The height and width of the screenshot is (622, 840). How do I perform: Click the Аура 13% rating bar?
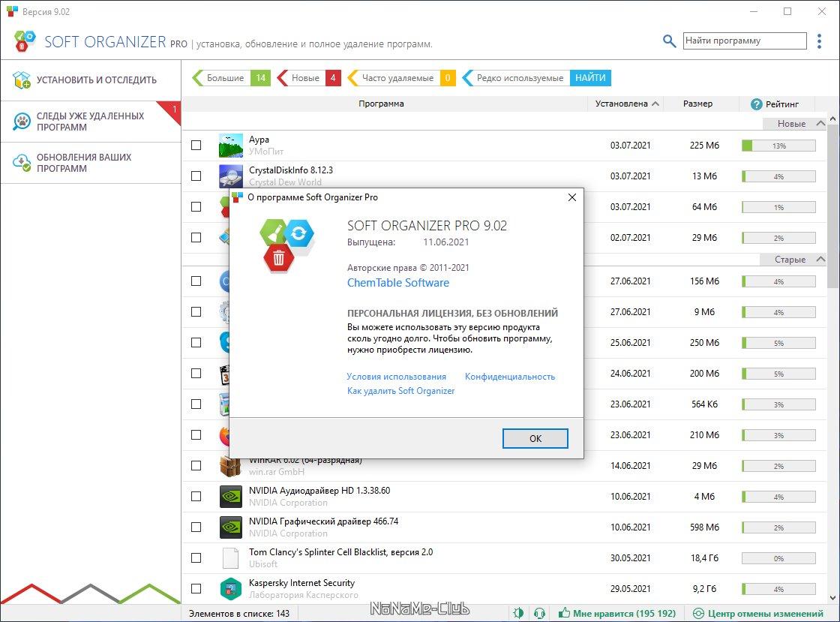[778, 146]
